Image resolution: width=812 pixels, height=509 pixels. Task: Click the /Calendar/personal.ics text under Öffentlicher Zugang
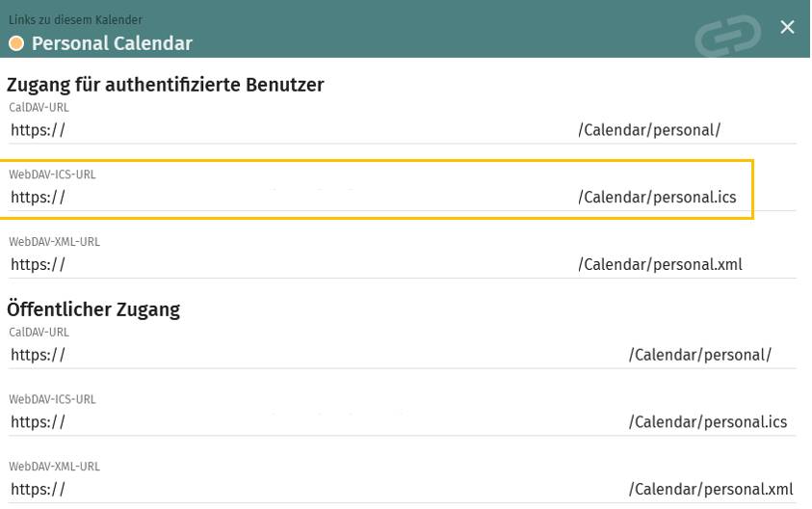(708, 422)
